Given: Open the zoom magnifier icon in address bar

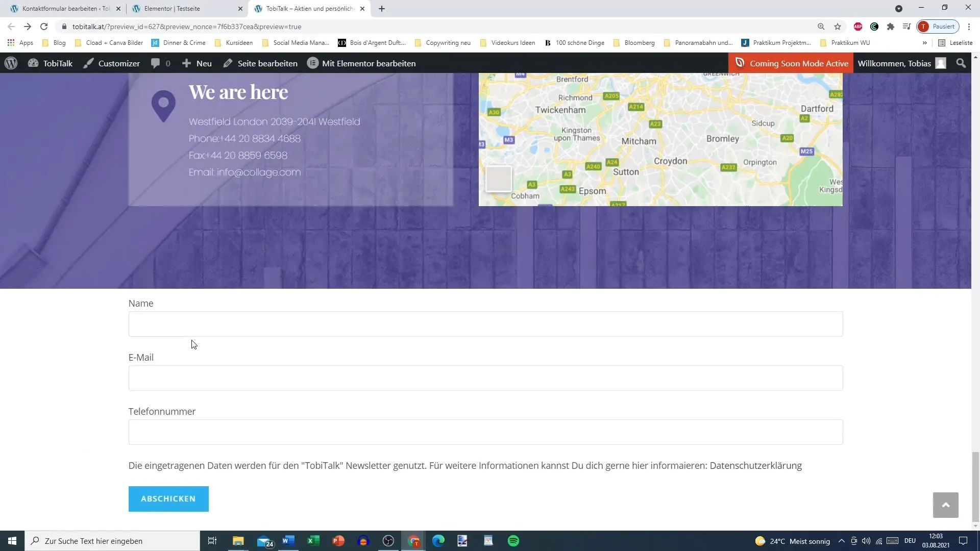Looking at the screenshot, I should (821, 27).
